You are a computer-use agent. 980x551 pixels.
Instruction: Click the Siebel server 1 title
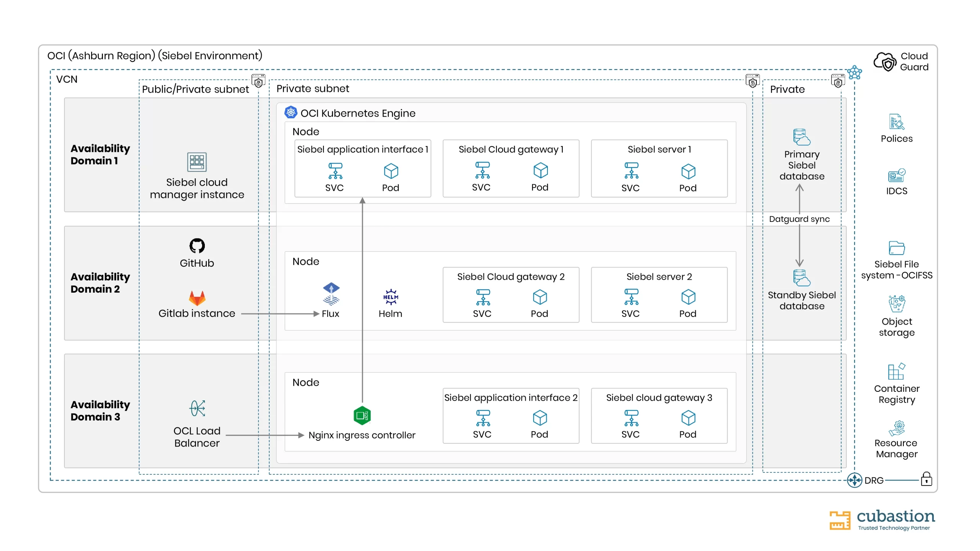click(659, 149)
